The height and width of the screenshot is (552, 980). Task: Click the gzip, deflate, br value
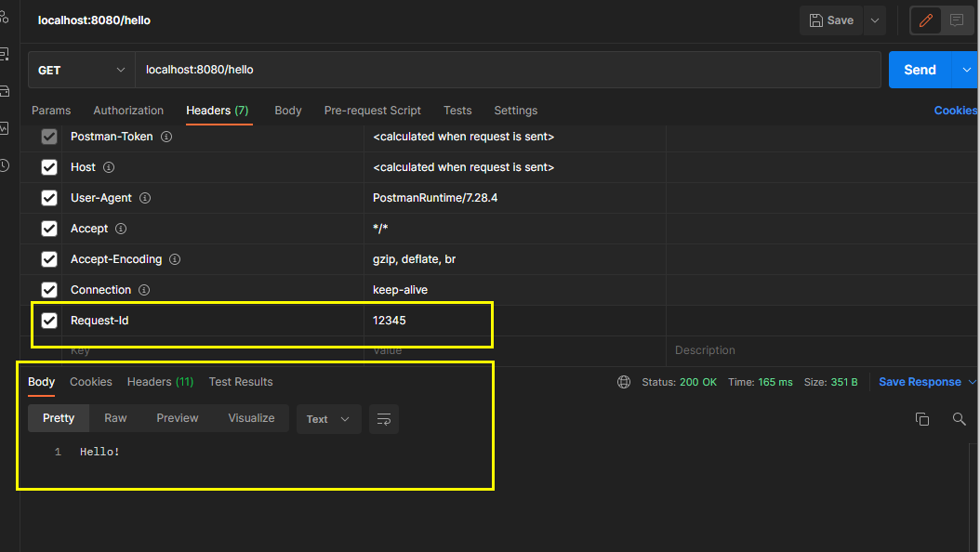pos(414,259)
